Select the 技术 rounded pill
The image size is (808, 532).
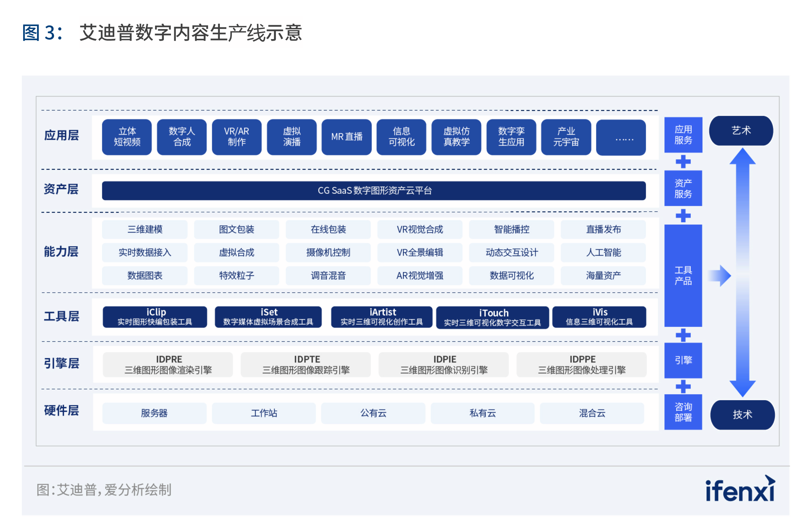click(743, 415)
